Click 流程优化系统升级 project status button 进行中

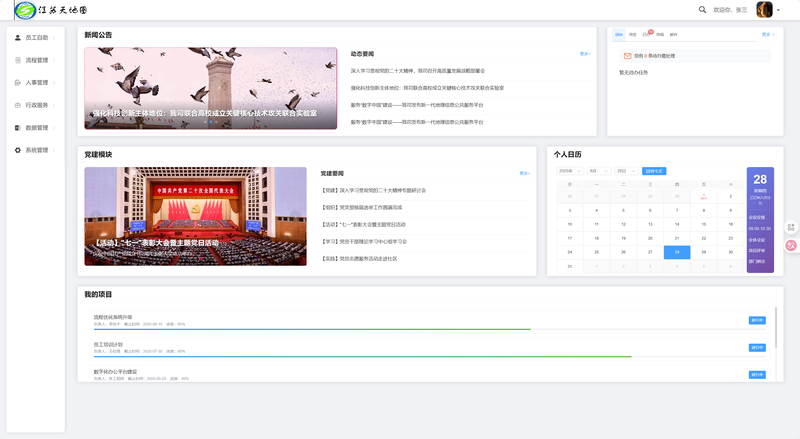click(x=757, y=321)
